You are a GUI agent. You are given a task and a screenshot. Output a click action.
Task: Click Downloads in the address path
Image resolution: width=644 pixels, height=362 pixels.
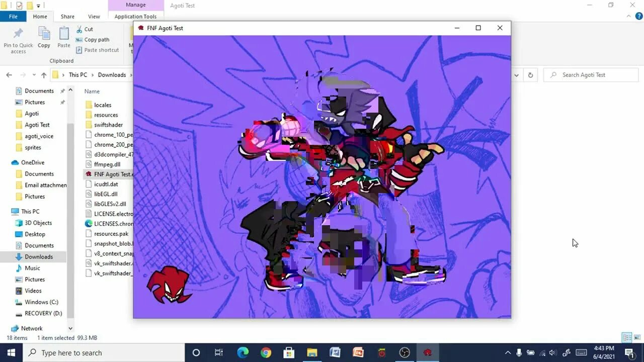[112, 75]
